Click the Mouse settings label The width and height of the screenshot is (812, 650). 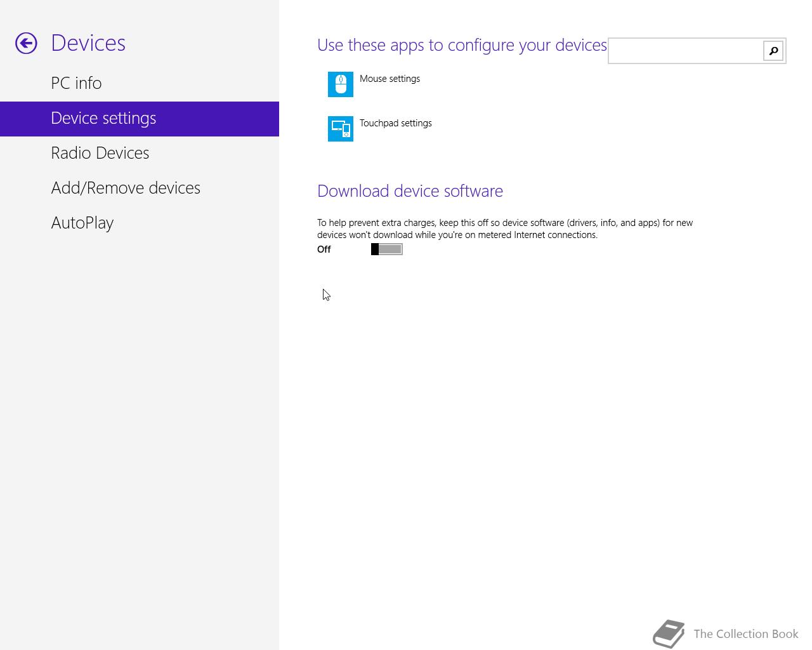tap(390, 79)
